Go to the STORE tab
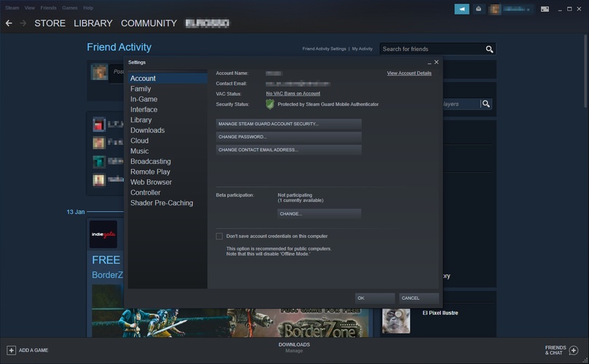589x364 pixels. [50, 23]
